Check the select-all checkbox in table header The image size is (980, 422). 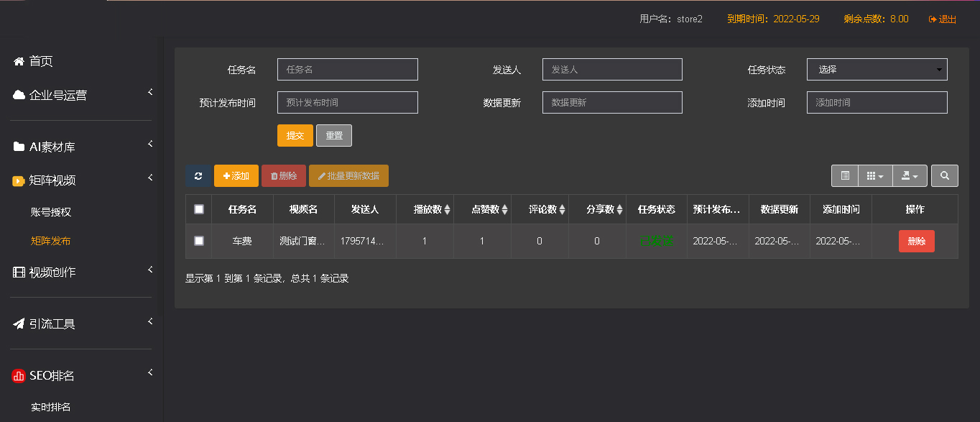click(x=199, y=209)
